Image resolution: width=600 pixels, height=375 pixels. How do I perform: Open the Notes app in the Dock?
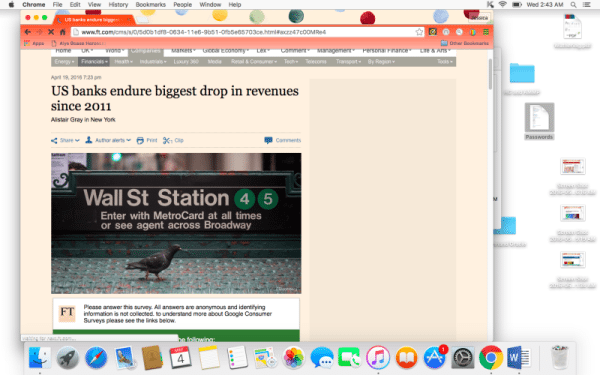click(x=209, y=358)
